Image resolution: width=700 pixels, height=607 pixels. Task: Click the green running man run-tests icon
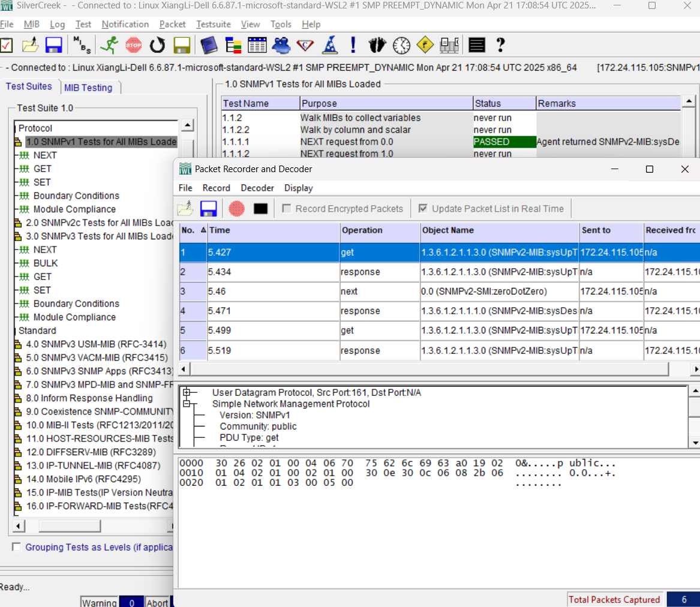coord(109,45)
